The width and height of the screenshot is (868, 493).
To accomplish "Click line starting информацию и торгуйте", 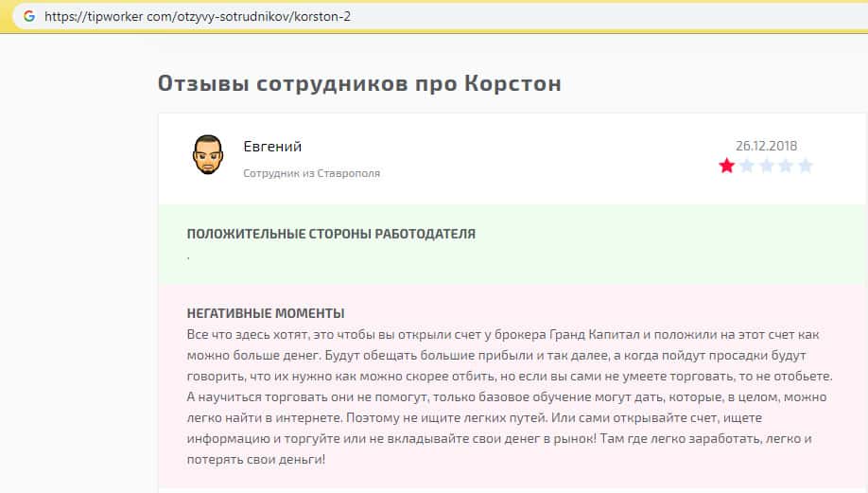I will [x=499, y=439].
